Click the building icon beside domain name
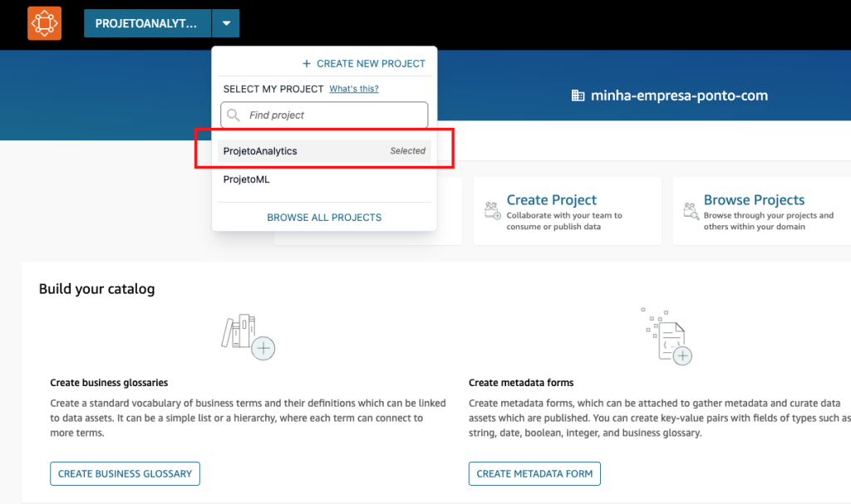Screen dimensions: 851x504 [578, 95]
